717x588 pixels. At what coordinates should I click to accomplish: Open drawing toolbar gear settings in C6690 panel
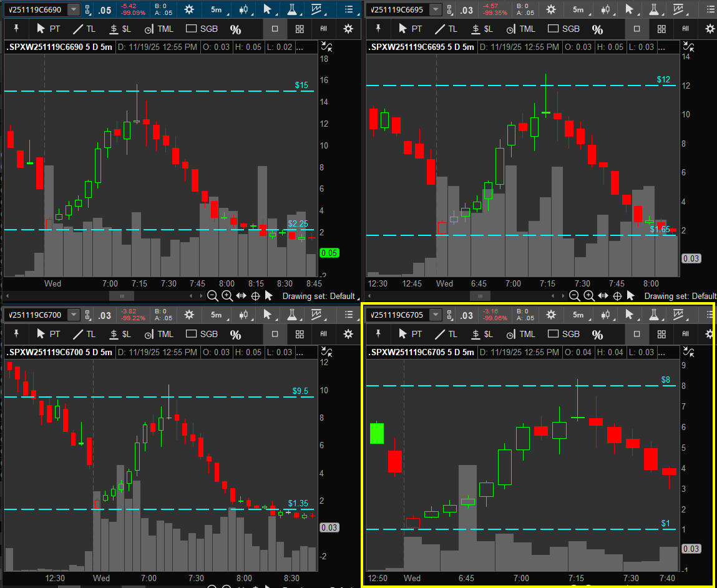point(348,29)
